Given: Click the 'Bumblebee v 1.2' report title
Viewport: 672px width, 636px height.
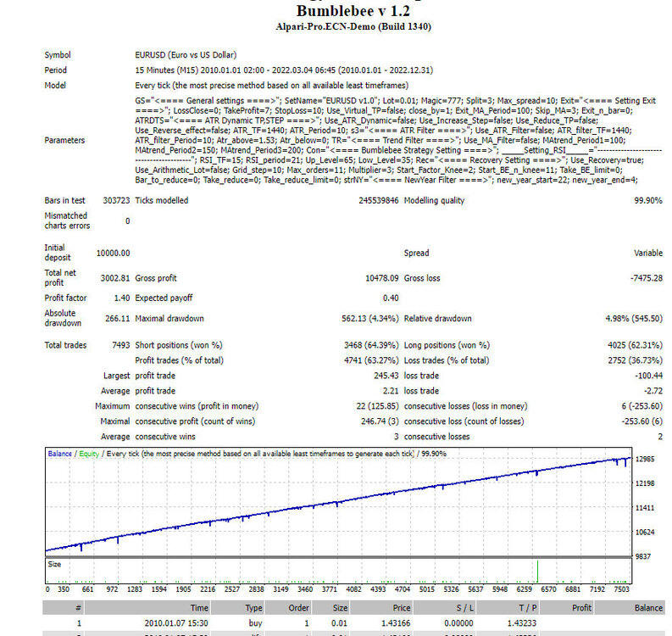Looking at the screenshot, I should click(x=353, y=11).
